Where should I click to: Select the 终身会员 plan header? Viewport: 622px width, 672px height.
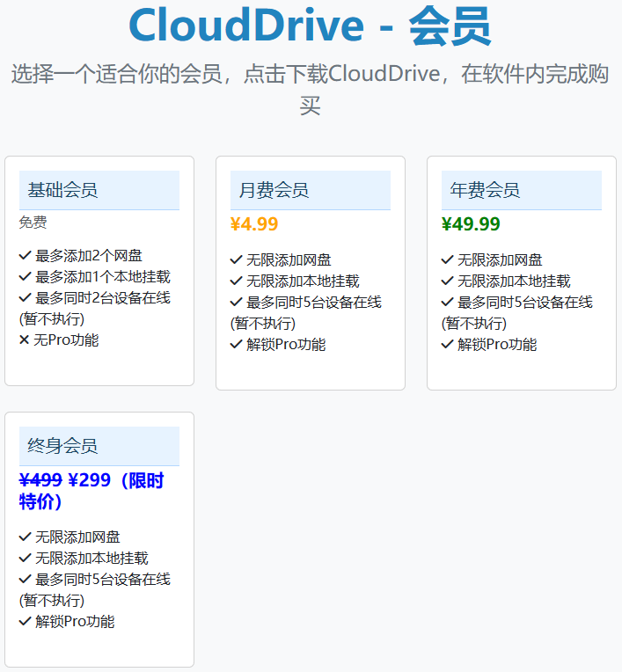99,446
